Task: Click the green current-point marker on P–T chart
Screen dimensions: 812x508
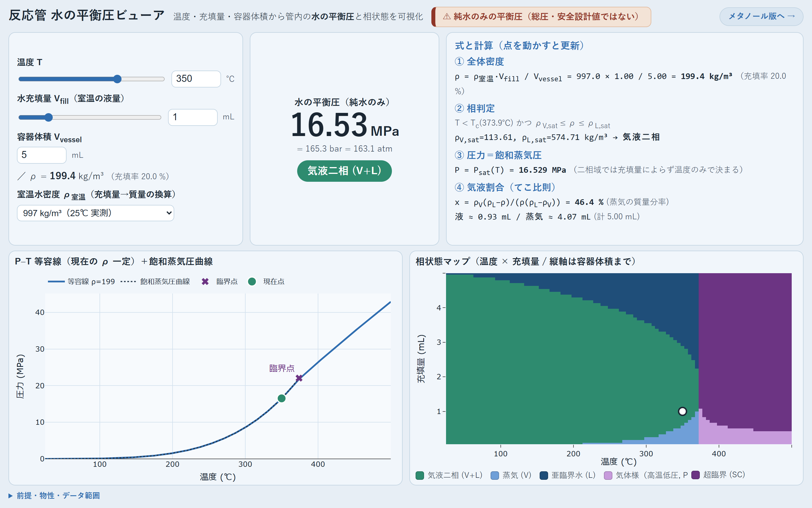Action: coord(281,398)
